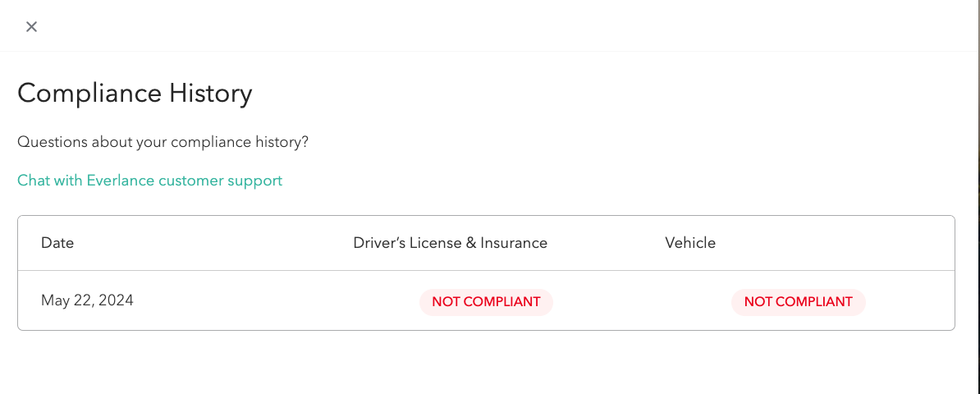Open the May 22, 2024 compliance entry

87,300
